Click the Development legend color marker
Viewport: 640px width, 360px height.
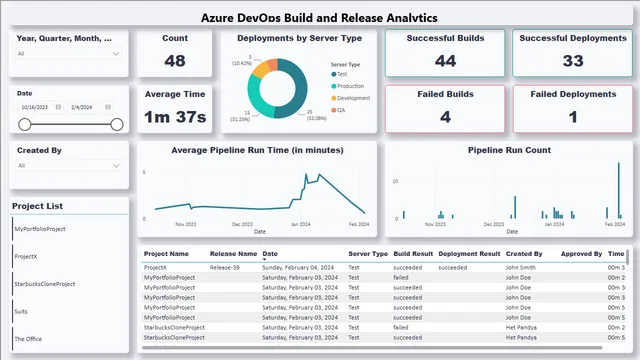click(x=333, y=98)
